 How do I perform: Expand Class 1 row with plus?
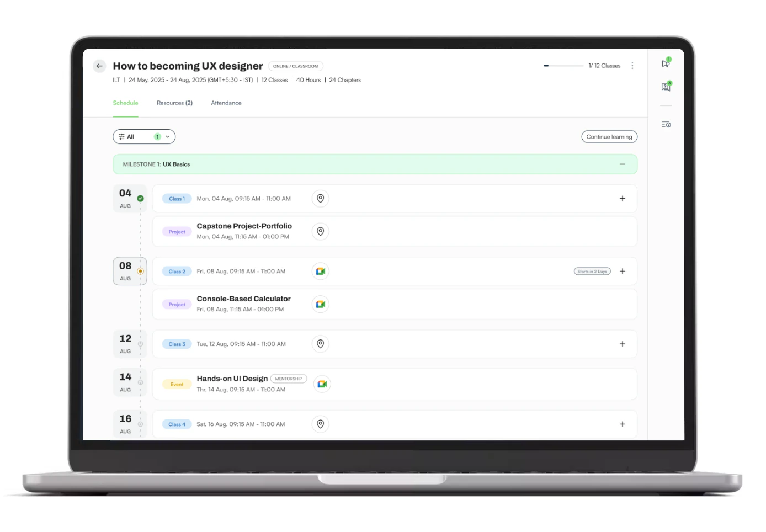coord(623,199)
